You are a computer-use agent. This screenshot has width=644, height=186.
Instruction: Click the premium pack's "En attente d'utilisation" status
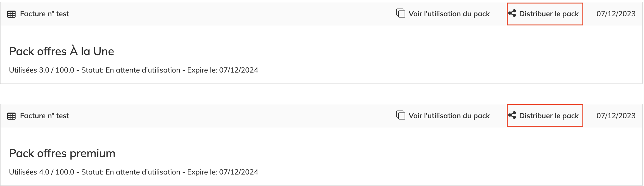coord(143,172)
